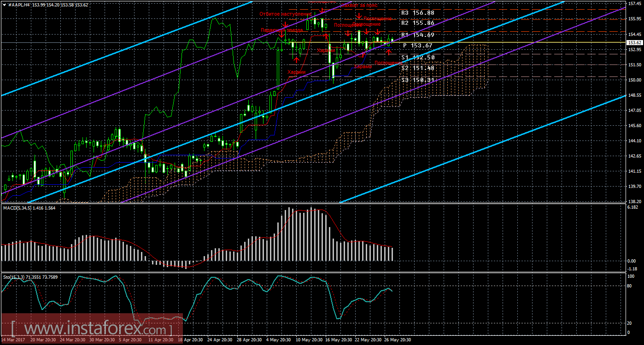Click the 0 level on the Stochastic scale
This screenshot has height=345, width=644.
(629, 333)
